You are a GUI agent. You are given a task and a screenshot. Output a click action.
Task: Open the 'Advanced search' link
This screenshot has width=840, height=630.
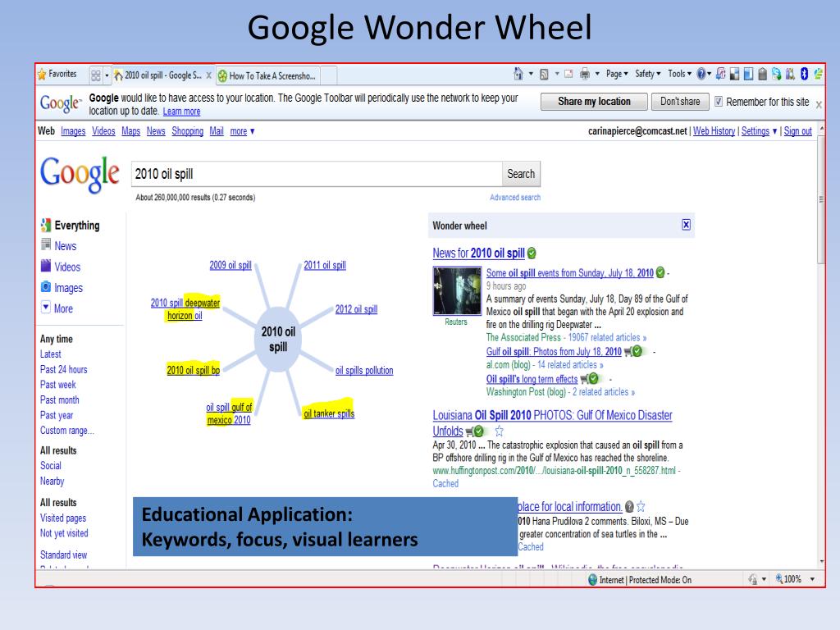click(515, 197)
